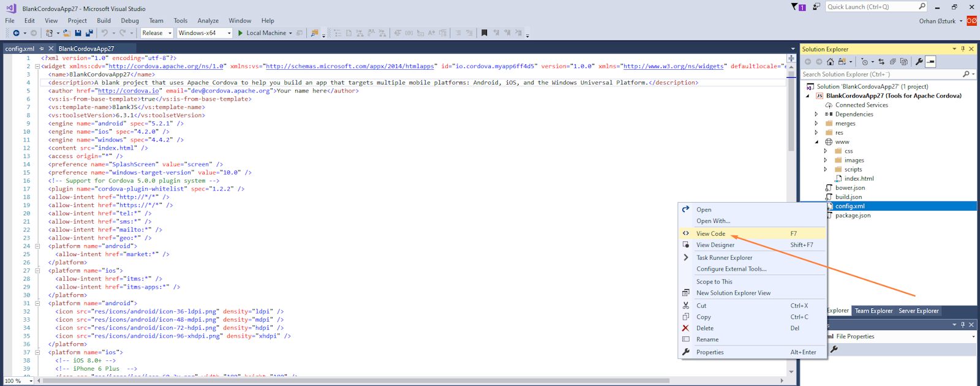980x386 pixels.
Task: Select package.json in Solution Explorer
Action: 853,215
